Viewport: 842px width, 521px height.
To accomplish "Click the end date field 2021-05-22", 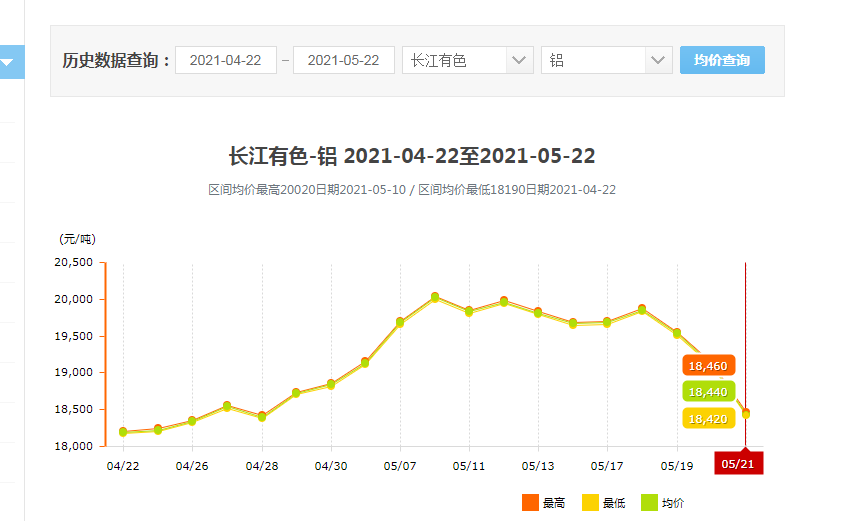I will (344, 60).
